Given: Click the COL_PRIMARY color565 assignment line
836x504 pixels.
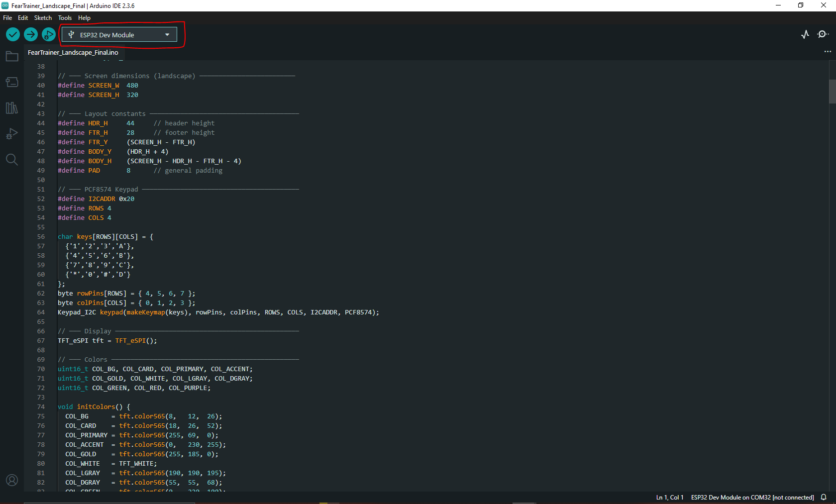Looking at the screenshot, I should [142, 435].
